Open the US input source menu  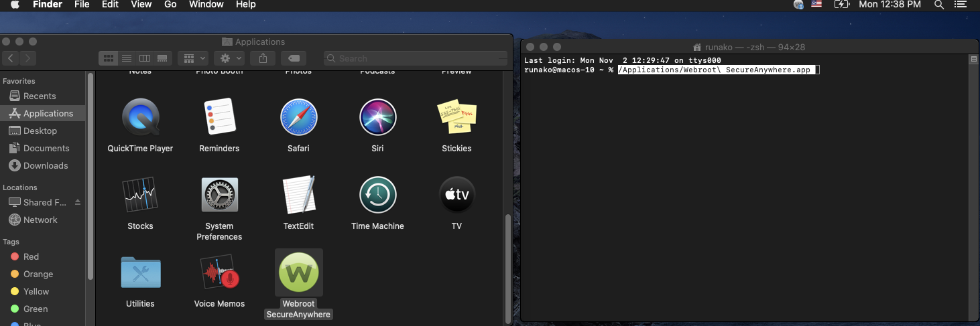tap(816, 5)
